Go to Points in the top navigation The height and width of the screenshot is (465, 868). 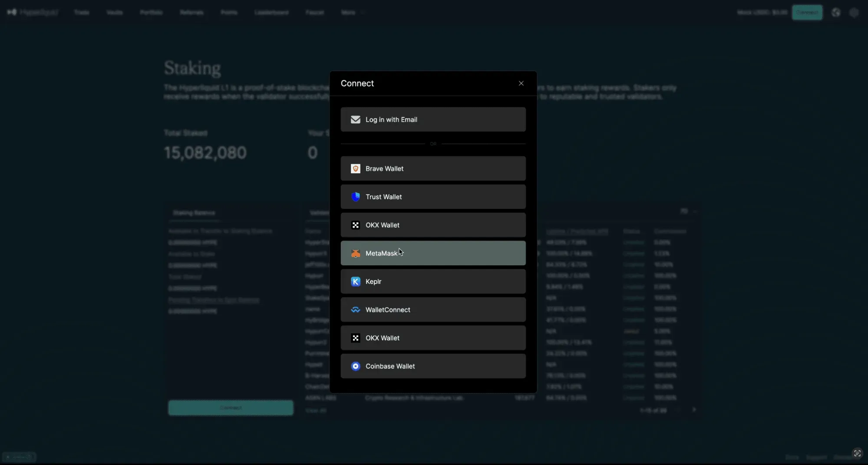[229, 13]
